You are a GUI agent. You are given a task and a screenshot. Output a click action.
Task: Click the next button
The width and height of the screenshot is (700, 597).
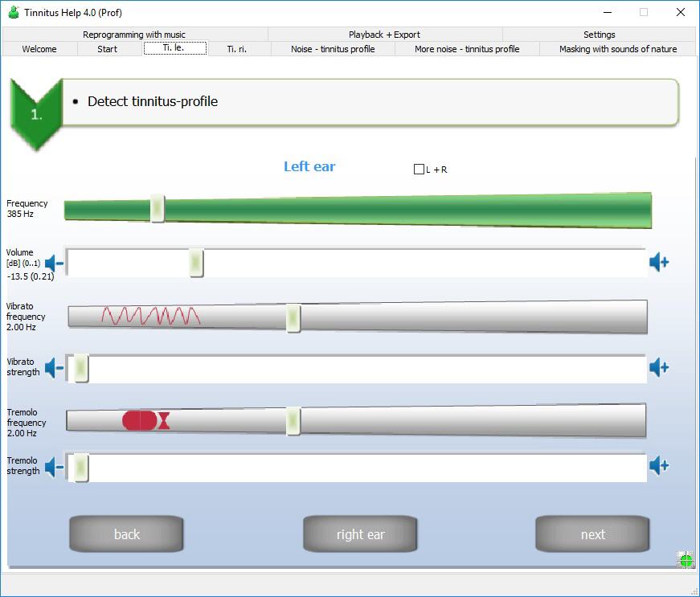tap(593, 534)
